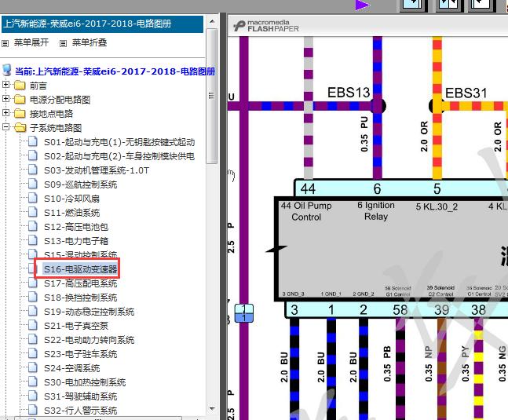Click tree panel scrollbar up arrow
The width and height of the screenshot is (508, 420).
212,21
